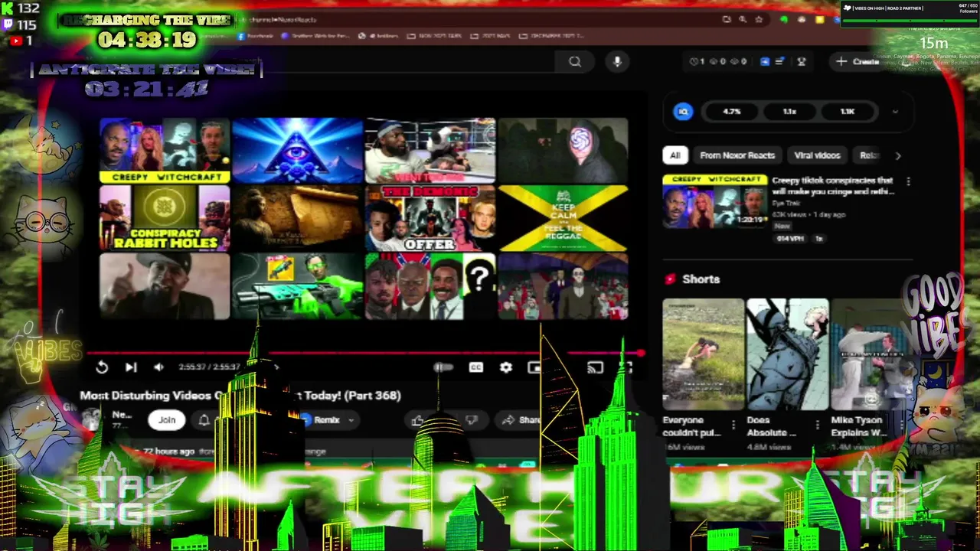
Task: Expand the chapter chevron beside the timestamp
Action: coord(276,367)
